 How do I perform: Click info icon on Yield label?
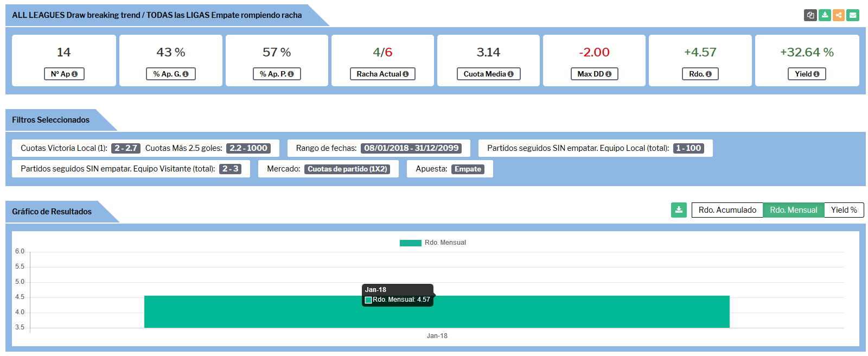pyautogui.click(x=816, y=74)
